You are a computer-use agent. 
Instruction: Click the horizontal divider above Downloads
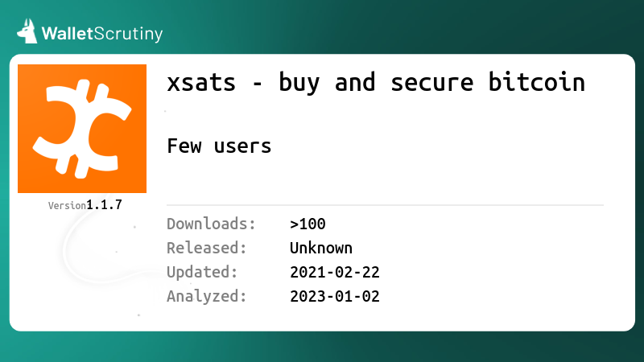click(386, 205)
